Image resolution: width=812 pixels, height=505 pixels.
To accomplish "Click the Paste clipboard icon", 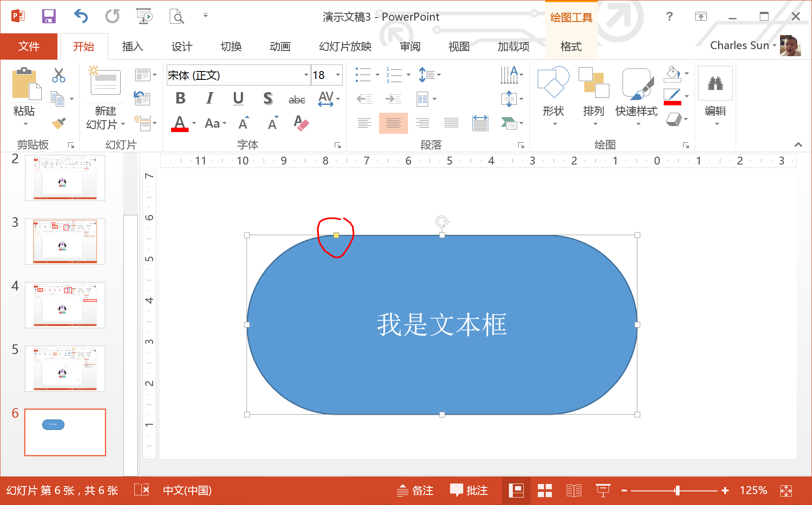I will (x=26, y=84).
